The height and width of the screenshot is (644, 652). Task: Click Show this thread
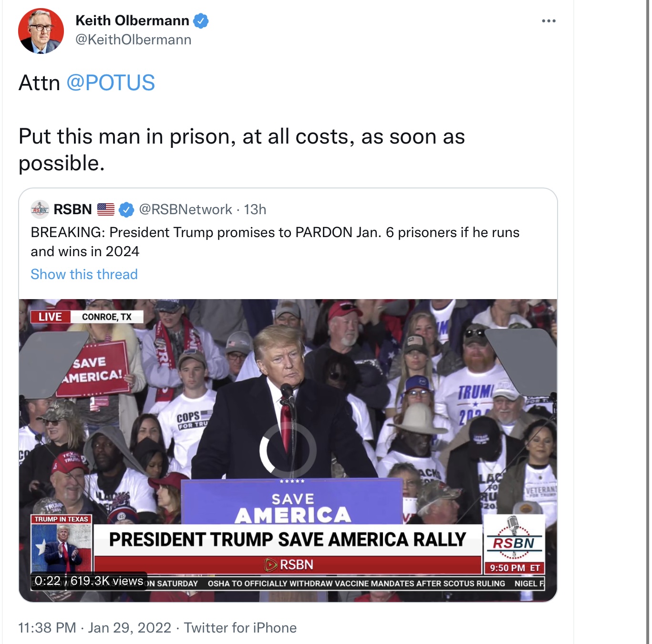point(84,274)
